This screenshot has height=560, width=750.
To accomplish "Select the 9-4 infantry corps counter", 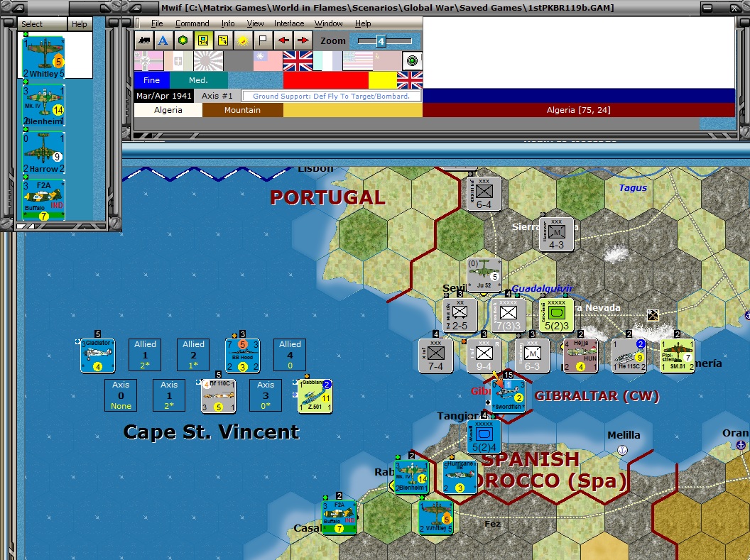I will (x=484, y=356).
